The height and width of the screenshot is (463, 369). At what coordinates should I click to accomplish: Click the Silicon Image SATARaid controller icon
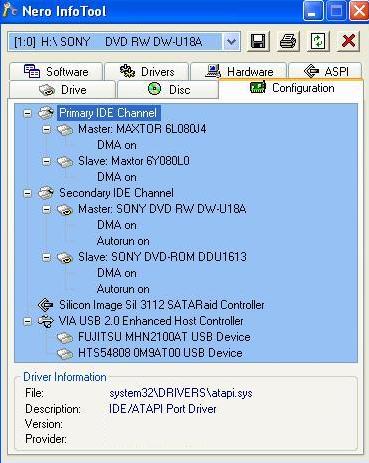coord(46,305)
